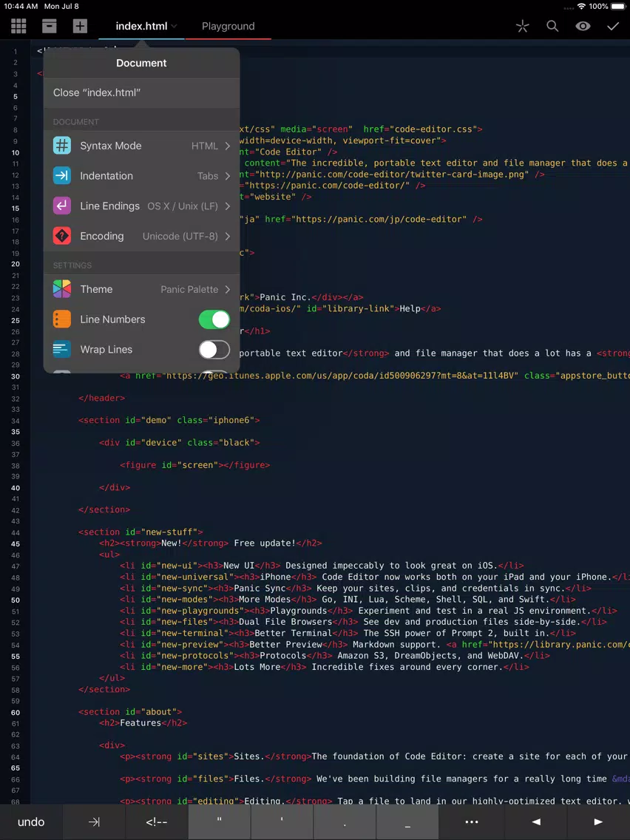Click the "Free update!" heading text

pyautogui.click(x=265, y=543)
